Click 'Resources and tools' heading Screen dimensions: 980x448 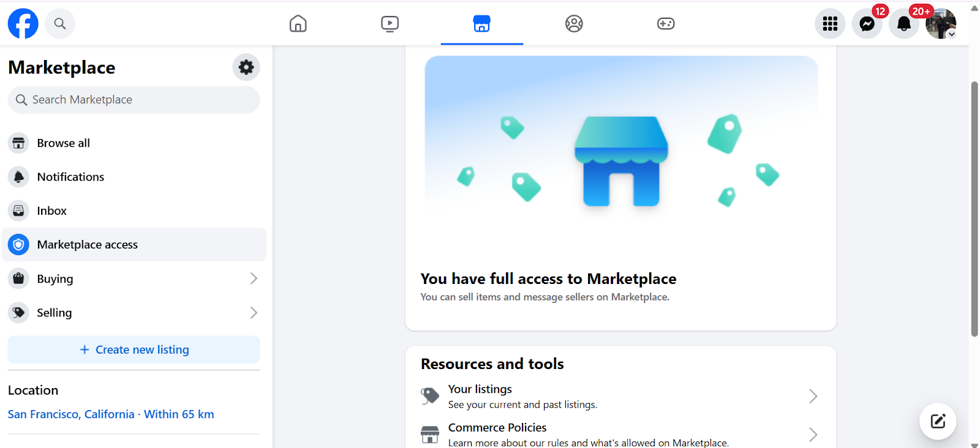click(492, 364)
